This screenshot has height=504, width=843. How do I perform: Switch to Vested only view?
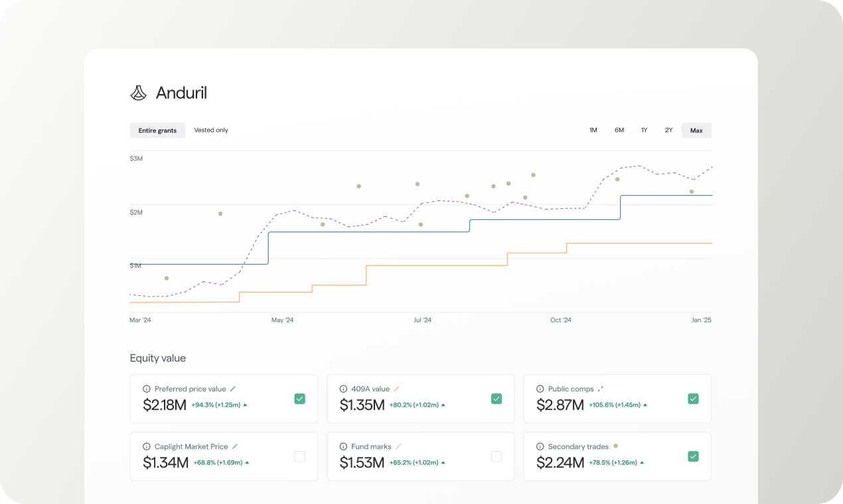point(211,131)
